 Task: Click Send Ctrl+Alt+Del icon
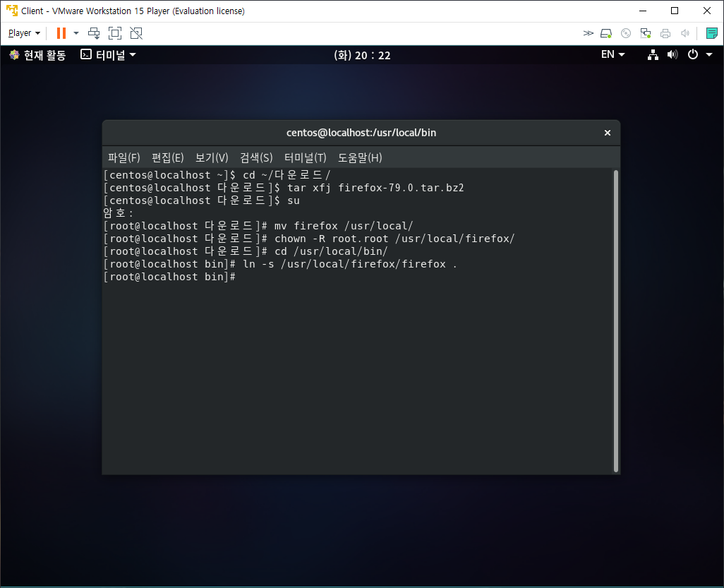pyautogui.click(x=94, y=33)
